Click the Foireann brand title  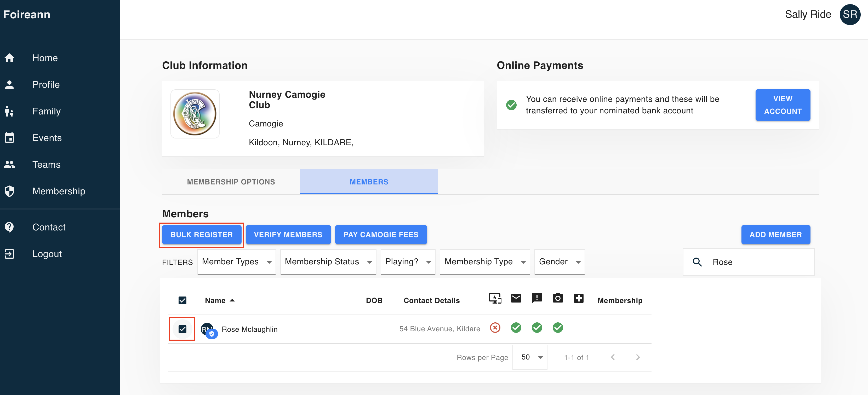coord(27,14)
